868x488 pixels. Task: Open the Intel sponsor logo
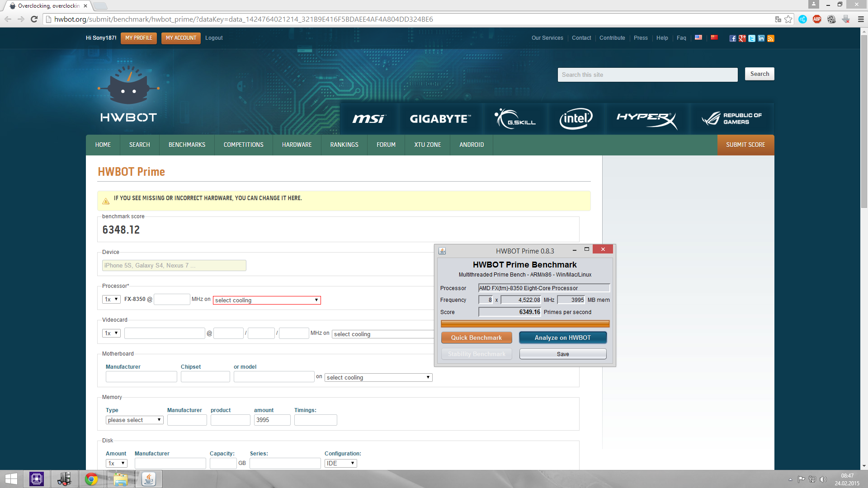pyautogui.click(x=576, y=119)
